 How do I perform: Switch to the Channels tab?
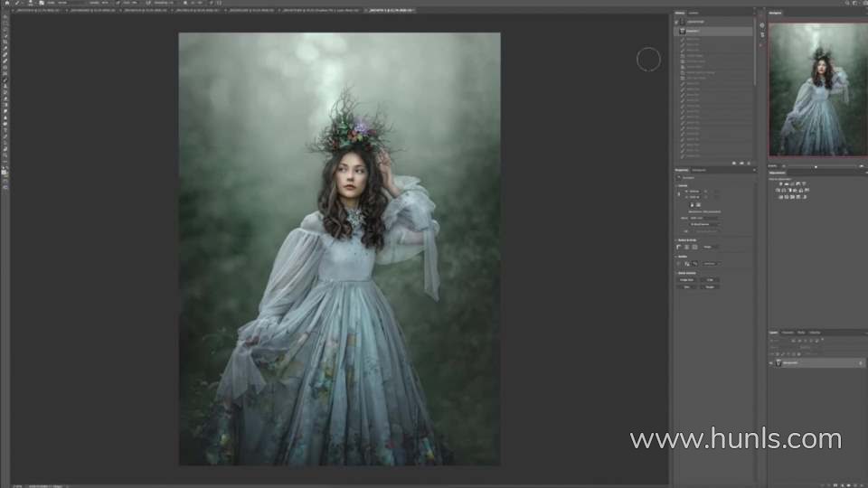787,333
